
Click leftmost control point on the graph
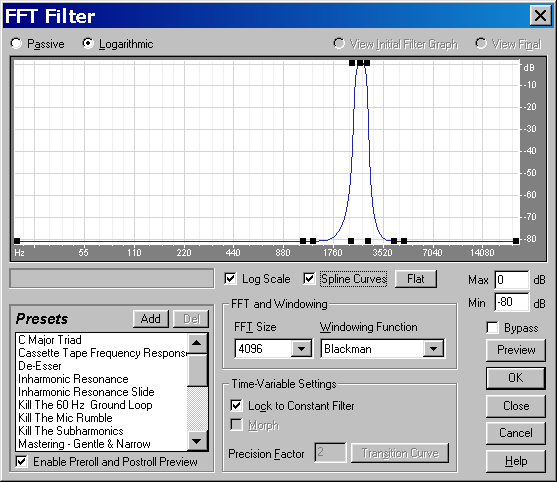tap(17, 241)
